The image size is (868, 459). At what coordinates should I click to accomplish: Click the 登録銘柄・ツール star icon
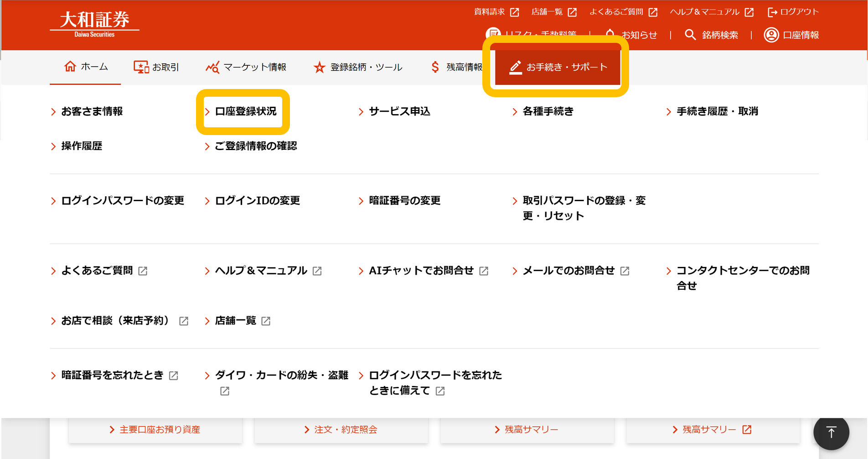pyautogui.click(x=319, y=68)
